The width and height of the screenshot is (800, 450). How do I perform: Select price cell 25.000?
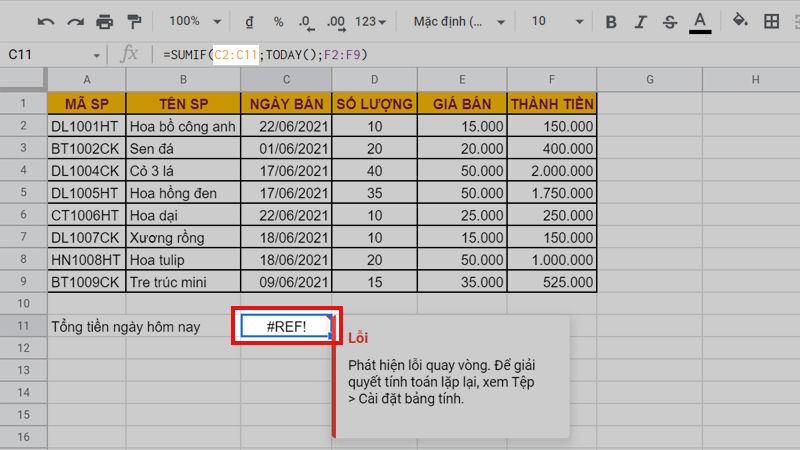(x=462, y=215)
